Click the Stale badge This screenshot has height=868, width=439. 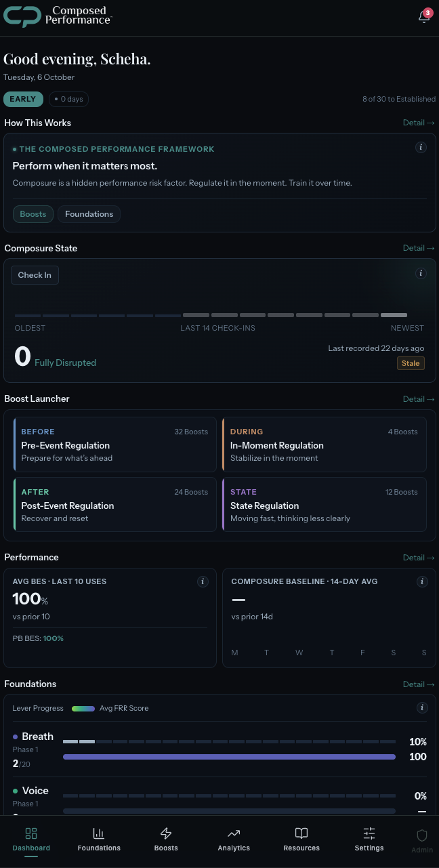pyautogui.click(x=411, y=363)
